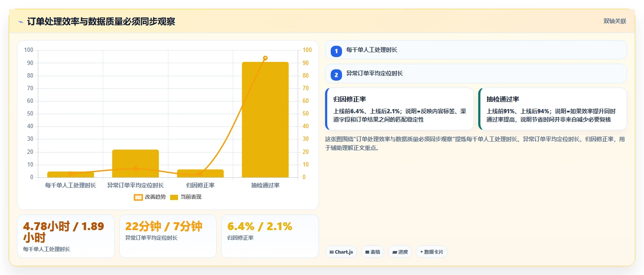644x275 pixels.
Task: Click the 4.78小时 / 1.89小时 stat card
Action: click(x=66, y=236)
